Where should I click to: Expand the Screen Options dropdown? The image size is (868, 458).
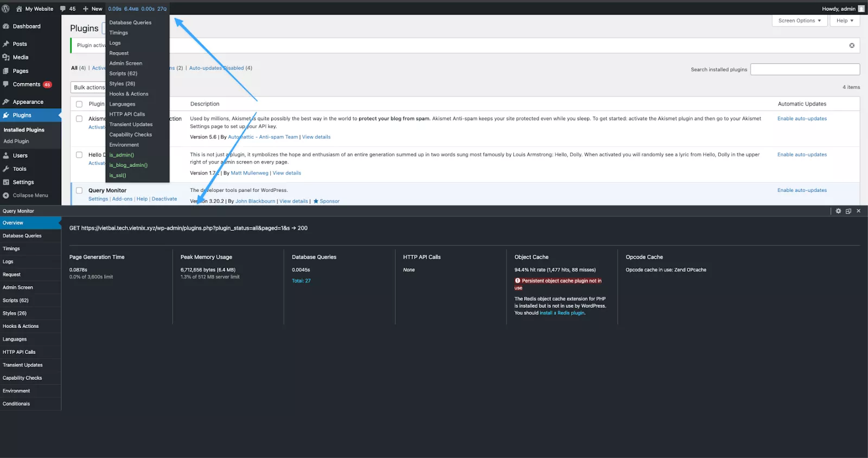tap(799, 21)
